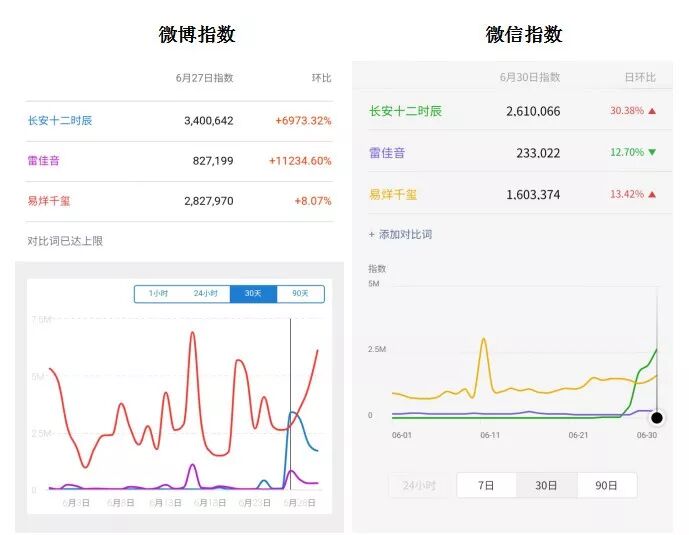This screenshot has width=689, height=535.
Task: Click WeChat index value 233,022
Action: click(x=538, y=153)
